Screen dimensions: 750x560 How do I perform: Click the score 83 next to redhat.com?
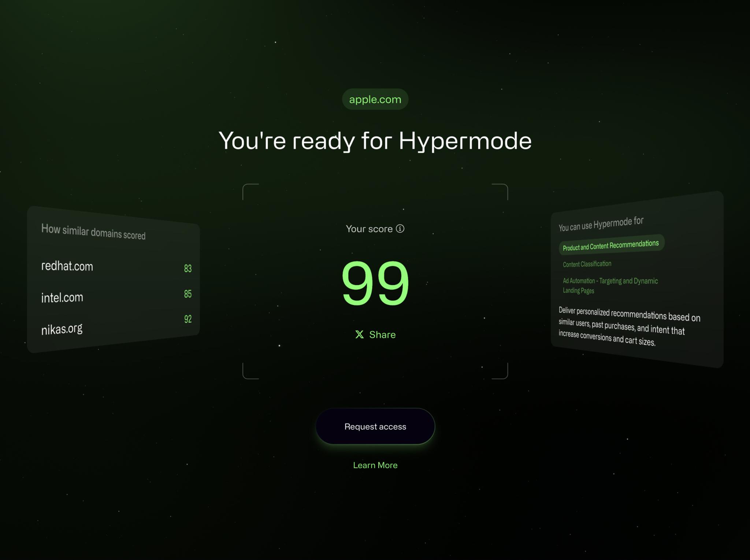(x=188, y=268)
